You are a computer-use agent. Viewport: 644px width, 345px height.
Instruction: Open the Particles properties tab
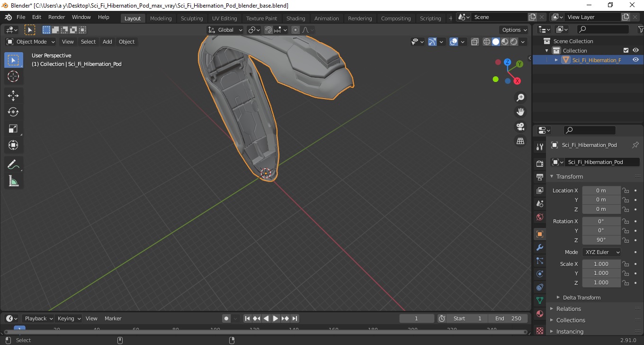(539, 261)
